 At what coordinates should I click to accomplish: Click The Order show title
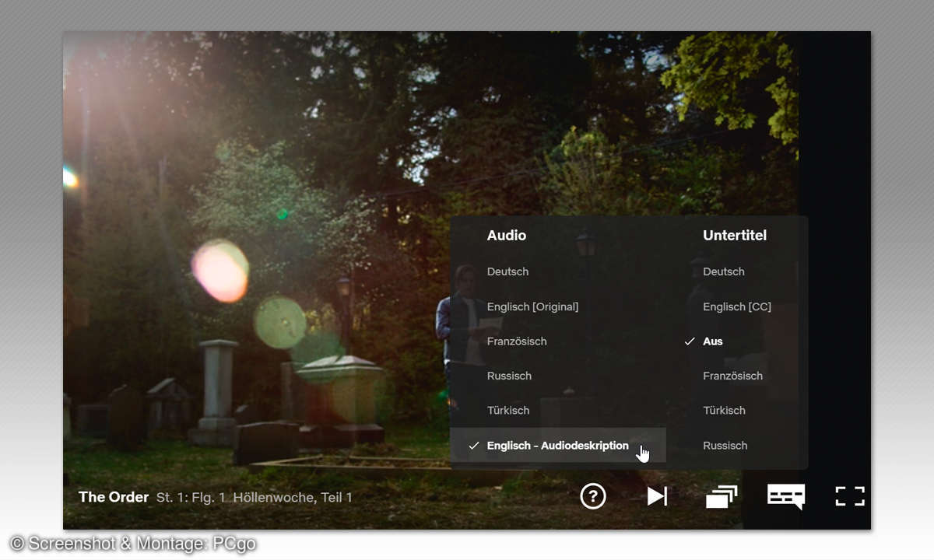[114, 497]
